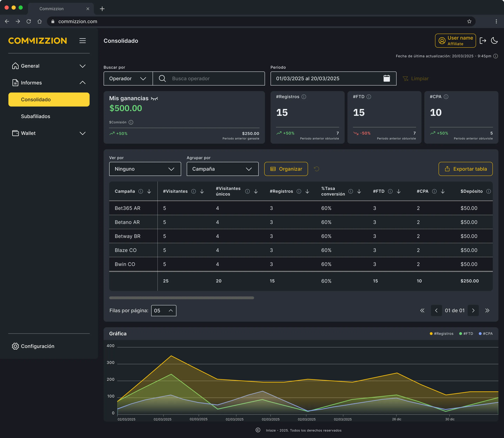
Task: Hide earnings with the eye icon
Action: tap(154, 98)
